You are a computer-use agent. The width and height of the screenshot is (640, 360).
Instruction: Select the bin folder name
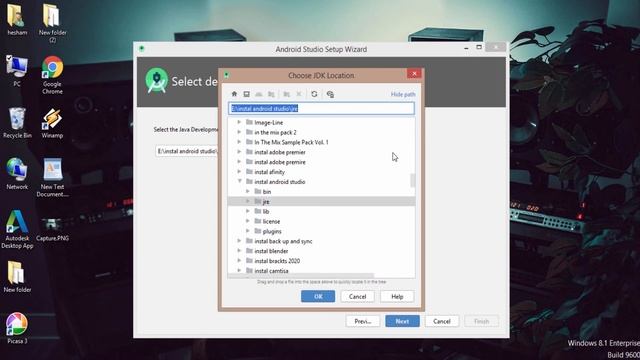pos(267,191)
